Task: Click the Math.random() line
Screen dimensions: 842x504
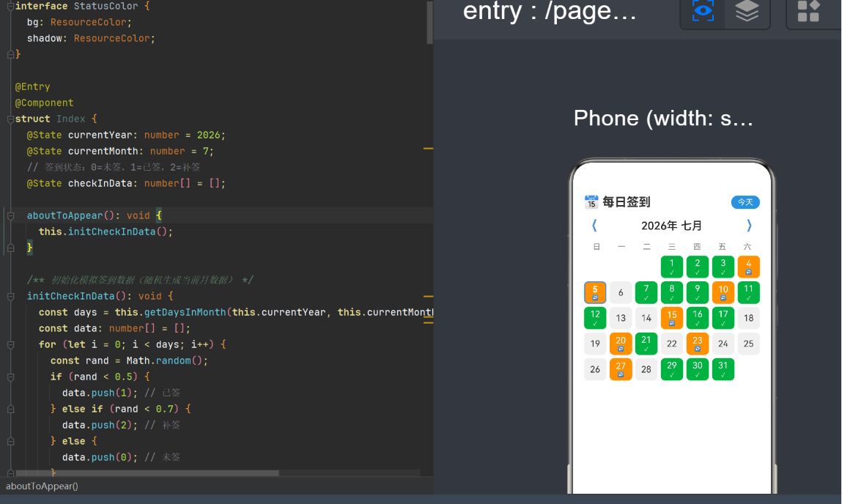Action: 129,360
